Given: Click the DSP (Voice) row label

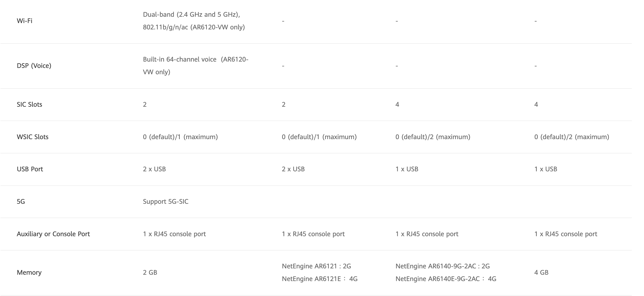Looking at the screenshot, I should 34,66.
